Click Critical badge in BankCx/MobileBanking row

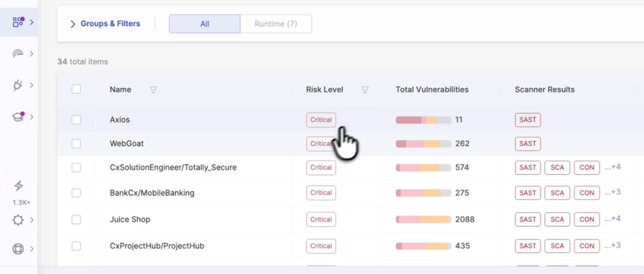click(x=321, y=193)
